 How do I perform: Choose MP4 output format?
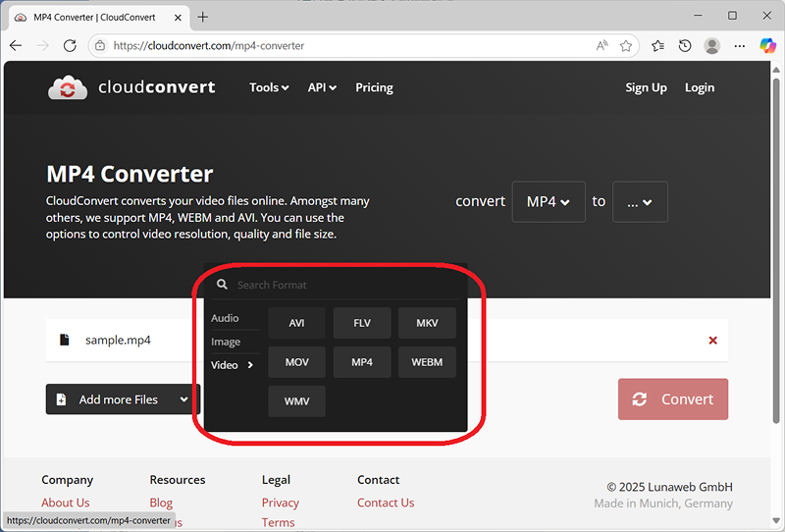point(362,362)
